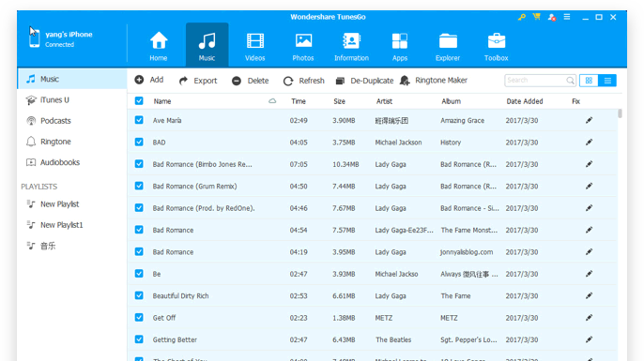Uncheck Bad Romance (Bimbo Jones Re... checkbox
The image size is (644, 361).
point(139,164)
